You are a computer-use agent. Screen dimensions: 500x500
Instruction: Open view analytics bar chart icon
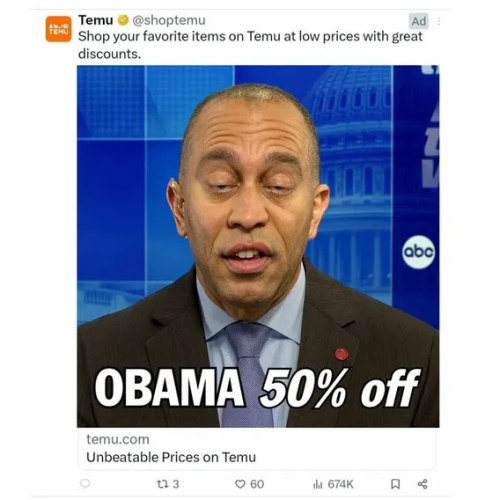(x=318, y=484)
